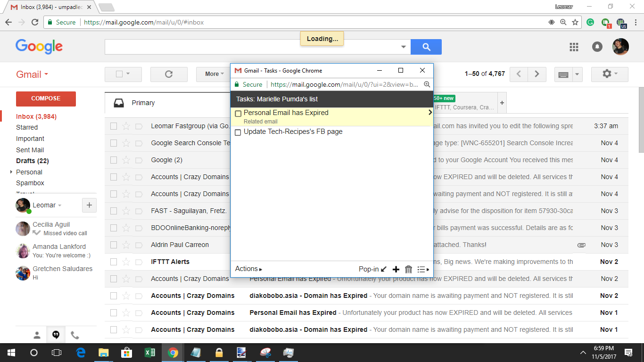Select the BDOOnlineBanking email checkbox
Image resolution: width=644 pixels, height=362 pixels.
114,228
